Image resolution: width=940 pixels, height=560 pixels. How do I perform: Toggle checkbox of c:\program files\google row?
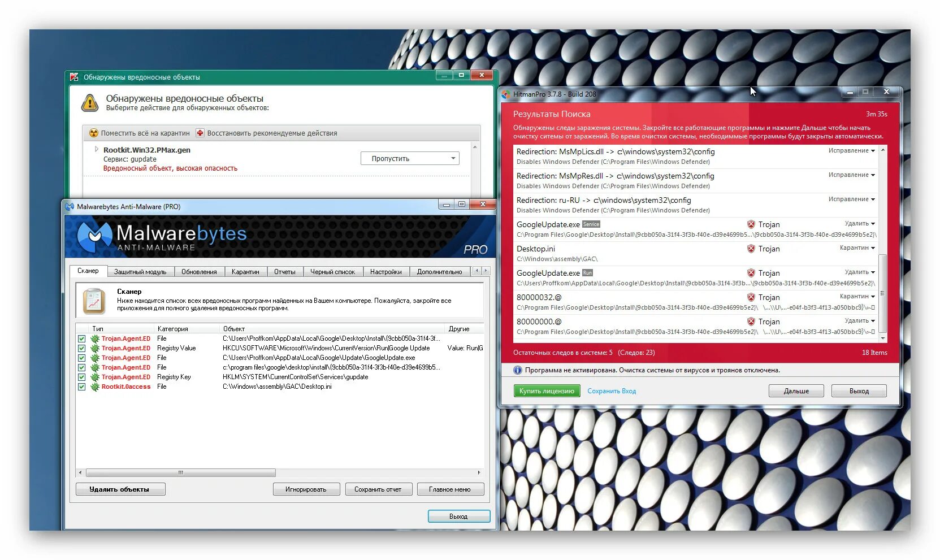coord(82,368)
